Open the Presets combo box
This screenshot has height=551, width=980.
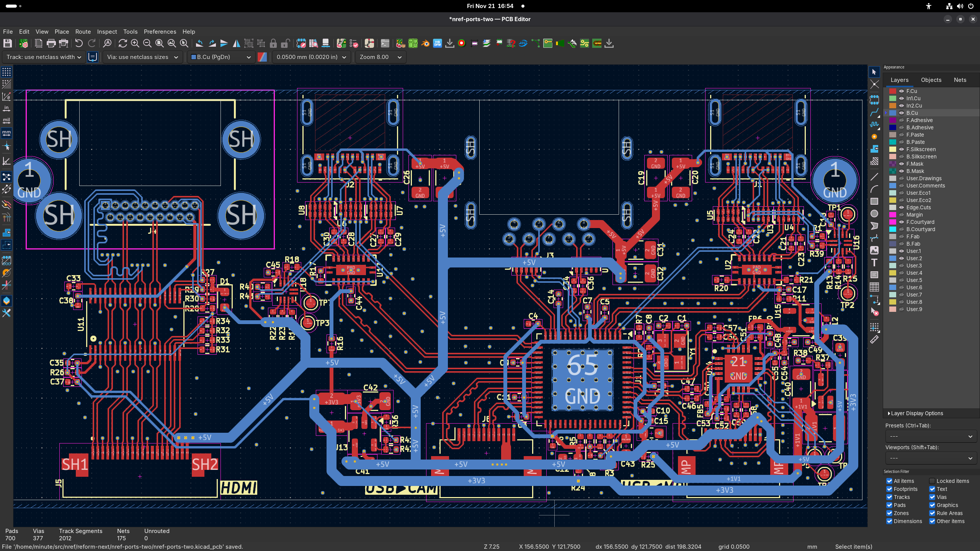(931, 436)
